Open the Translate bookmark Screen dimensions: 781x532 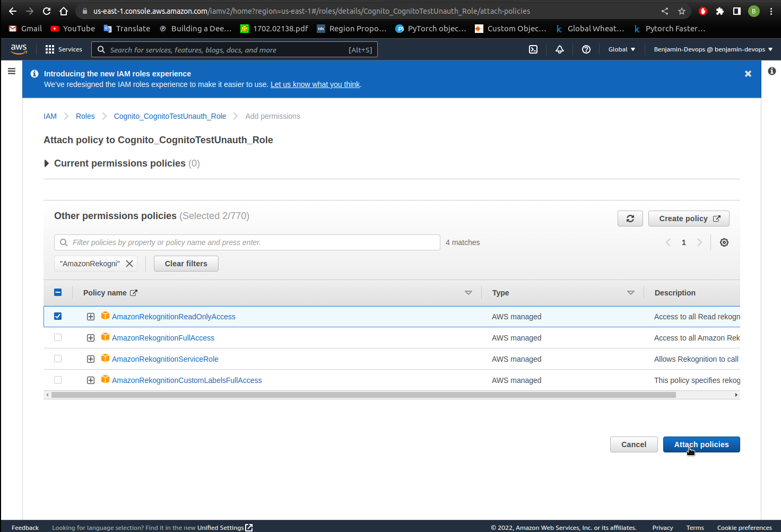tap(127, 29)
